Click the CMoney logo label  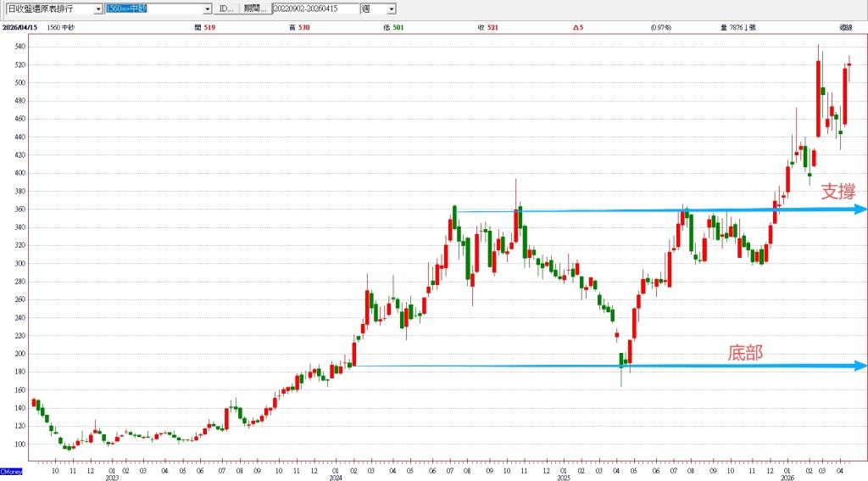[11, 470]
